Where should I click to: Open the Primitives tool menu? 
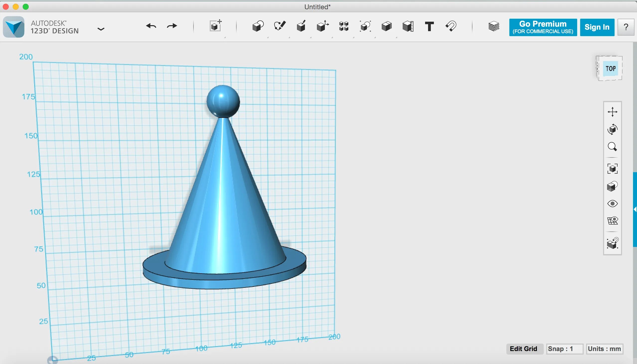click(258, 26)
